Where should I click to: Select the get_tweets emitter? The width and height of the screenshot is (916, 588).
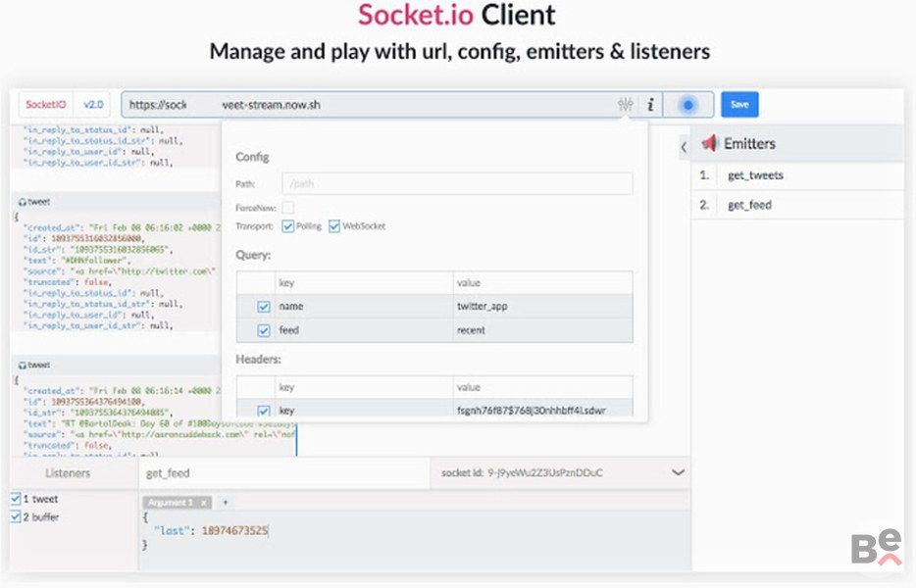[x=755, y=176]
